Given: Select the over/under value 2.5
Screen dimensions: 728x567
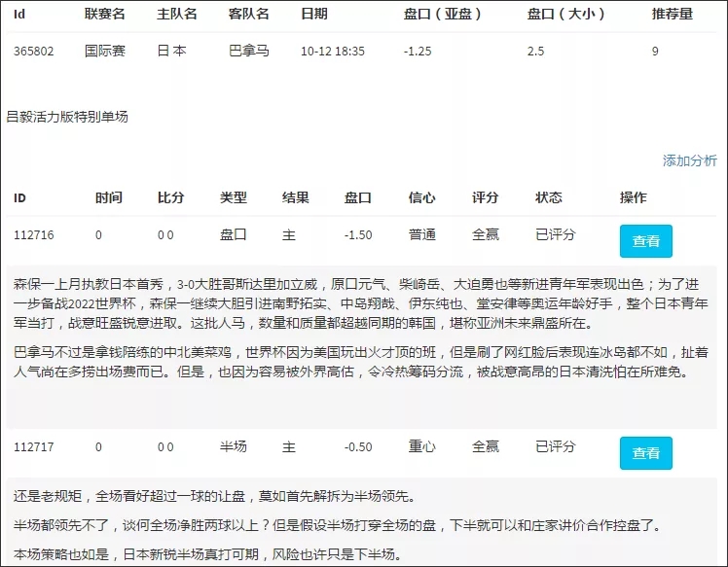Looking at the screenshot, I should (x=535, y=51).
